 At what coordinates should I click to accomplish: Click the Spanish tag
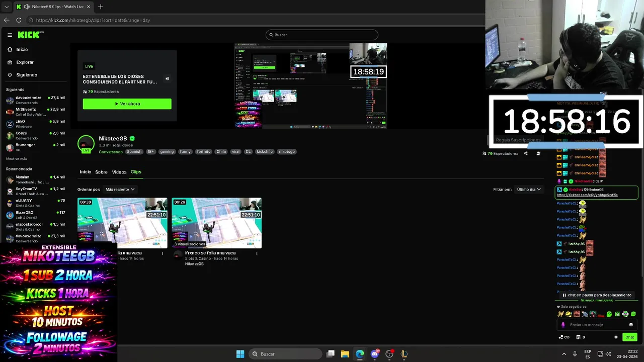134,151
